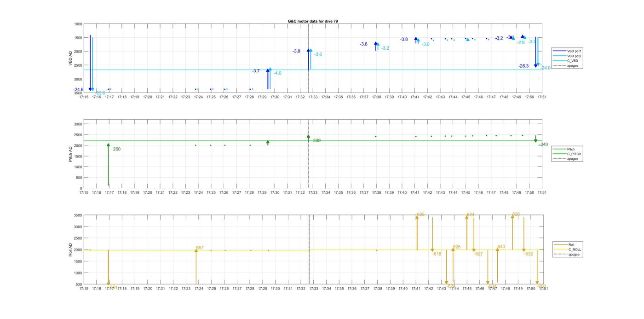The image size is (644, 319).
Task: Click '17:33' tick under the Roll plot
Action: point(313,289)
